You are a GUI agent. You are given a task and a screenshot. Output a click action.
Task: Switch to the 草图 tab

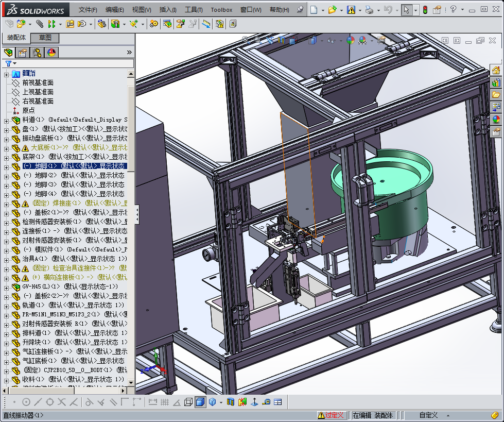coord(45,38)
